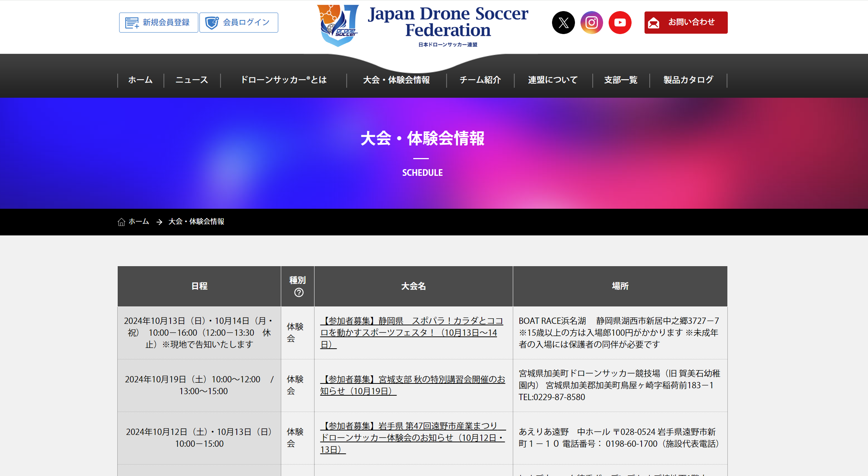Image resolution: width=868 pixels, height=476 pixels.
Task: Click the 大会名 column header
Action: [x=413, y=286]
